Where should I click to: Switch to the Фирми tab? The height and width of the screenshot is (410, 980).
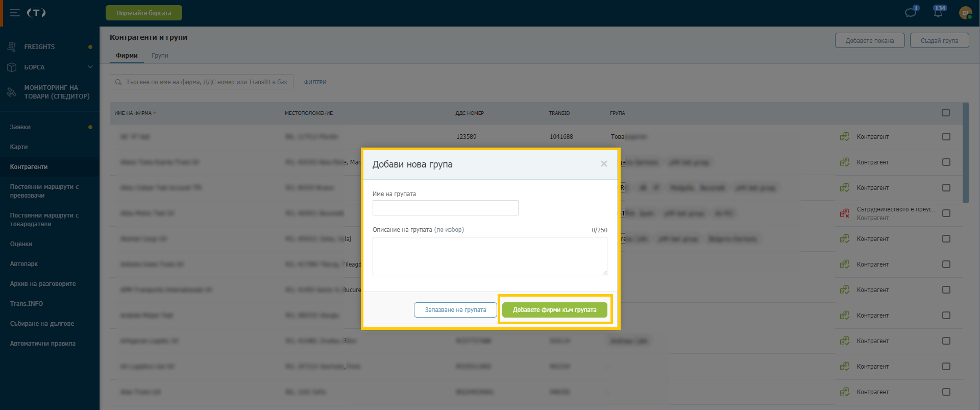(x=127, y=56)
